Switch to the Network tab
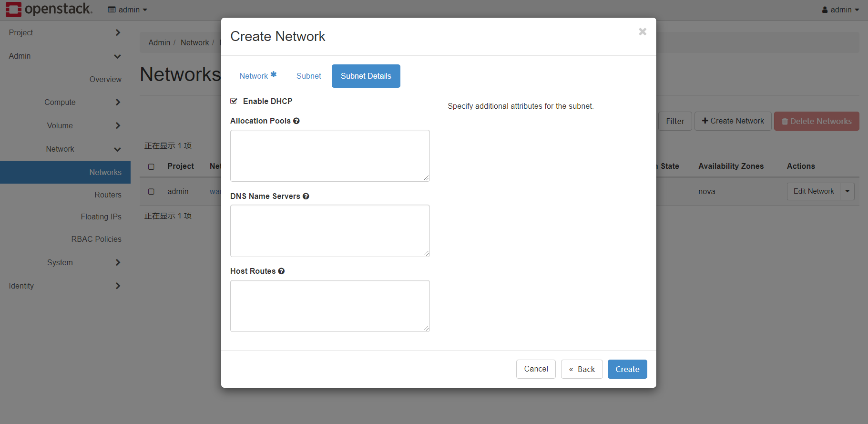 tap(258, 76)
